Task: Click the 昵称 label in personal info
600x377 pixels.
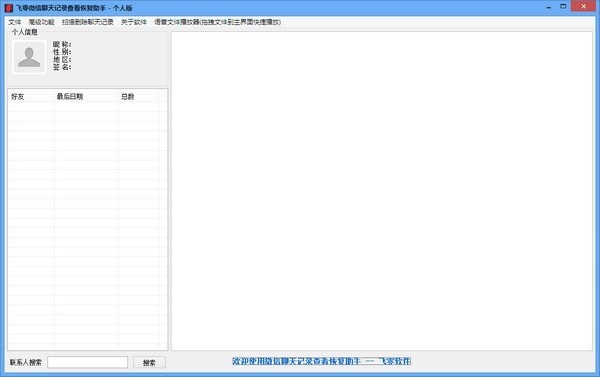Action: click(62, 44)
